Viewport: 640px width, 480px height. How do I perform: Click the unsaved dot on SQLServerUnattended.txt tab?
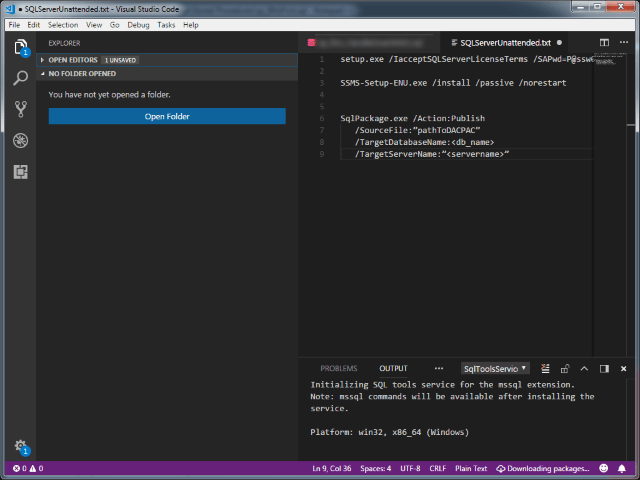click(559, 42)
